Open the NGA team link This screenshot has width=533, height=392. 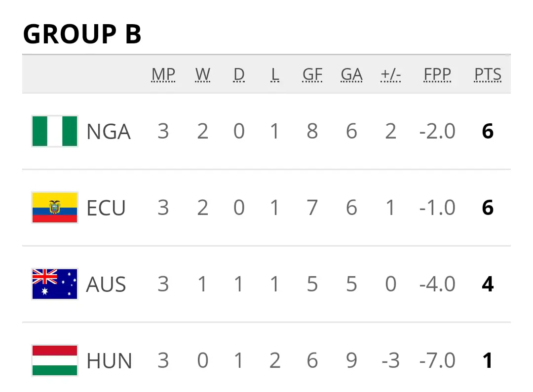pyautogui.click(x=109, y=132)
